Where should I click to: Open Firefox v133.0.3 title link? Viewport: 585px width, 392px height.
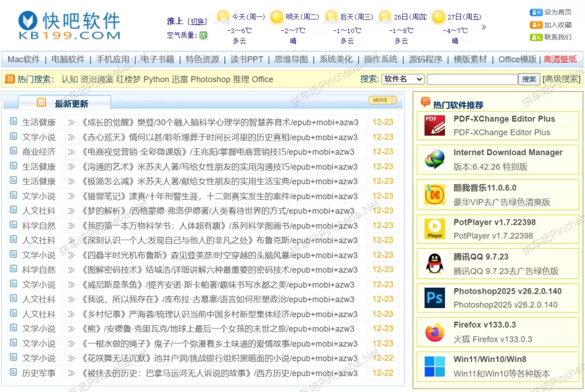(484, 325)
